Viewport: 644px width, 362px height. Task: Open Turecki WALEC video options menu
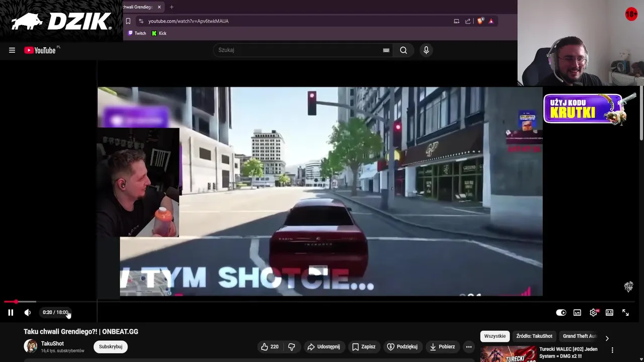click(x=612, y=350)
